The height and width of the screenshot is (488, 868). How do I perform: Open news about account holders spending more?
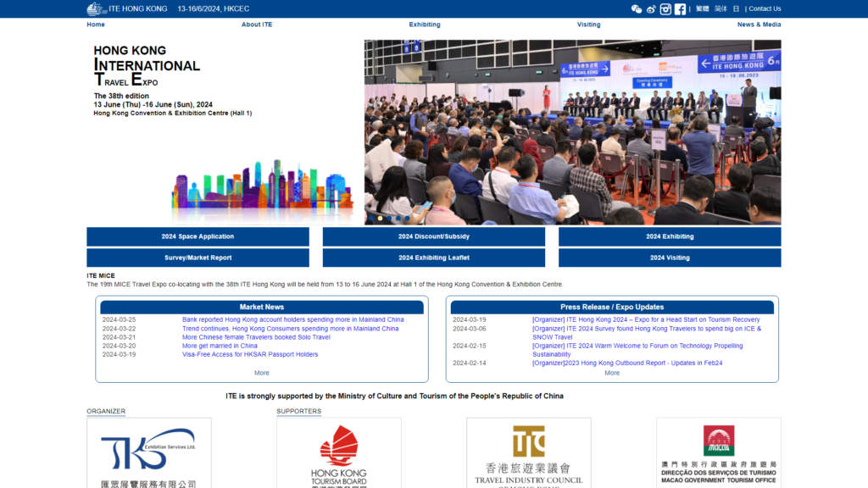click(x=292, y=319)
